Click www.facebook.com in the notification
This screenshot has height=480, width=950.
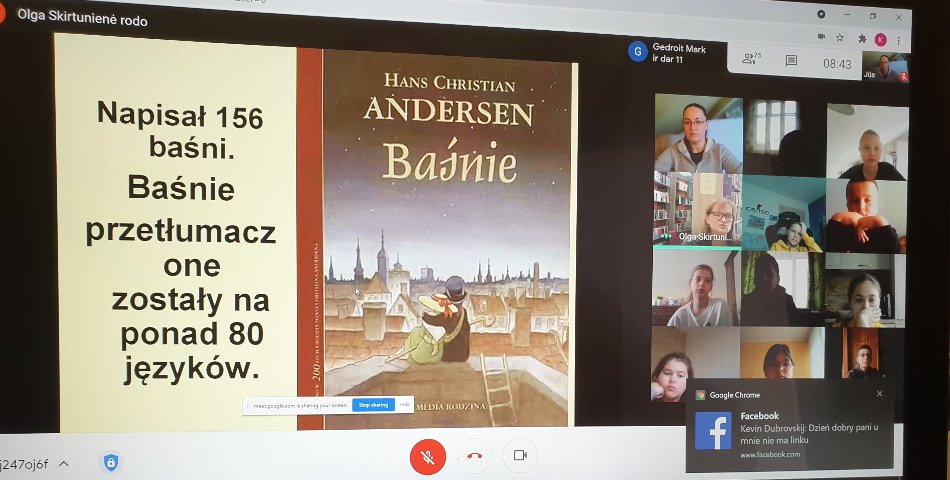[770, 455]
